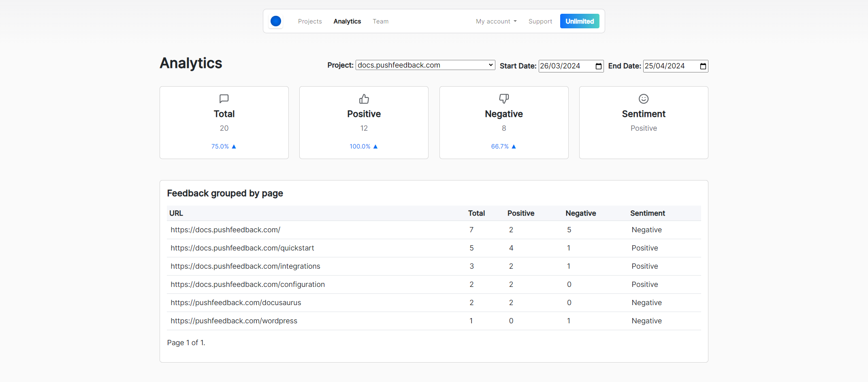
Task: Open the docs.pushfeedback.com/ root URL row
Action: click(x=434, y=230)
